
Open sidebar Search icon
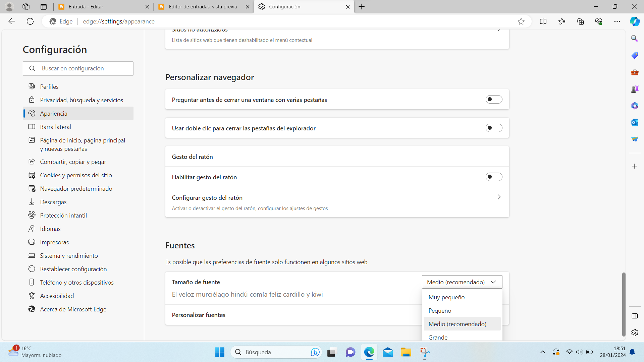(634, 39)
